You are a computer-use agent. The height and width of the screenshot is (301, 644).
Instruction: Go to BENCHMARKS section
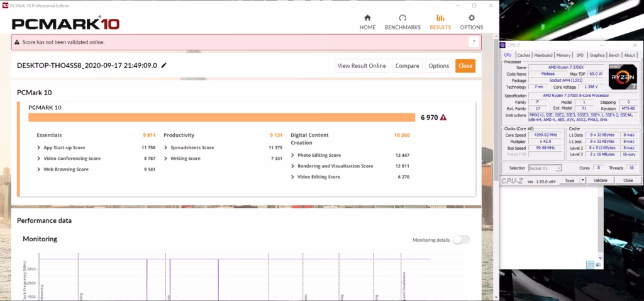pyautogui.click(x=402, y=22)
